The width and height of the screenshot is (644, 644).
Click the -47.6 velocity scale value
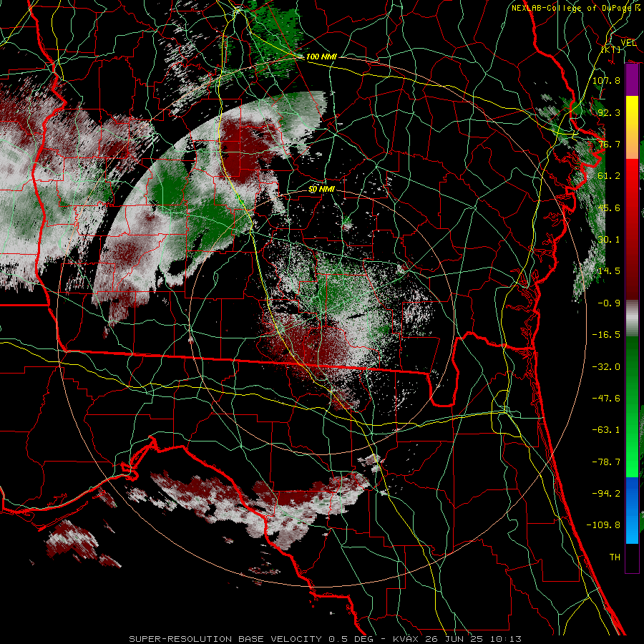[x=606, y=399]
